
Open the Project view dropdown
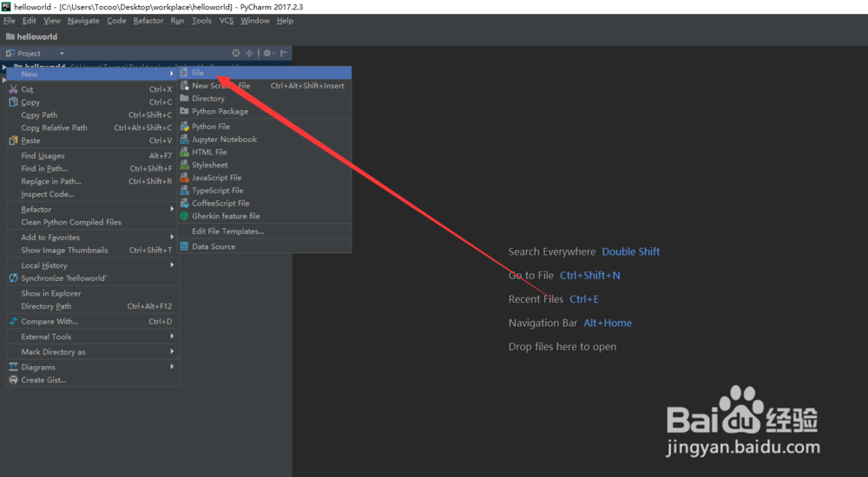click(x=62, y=54)
